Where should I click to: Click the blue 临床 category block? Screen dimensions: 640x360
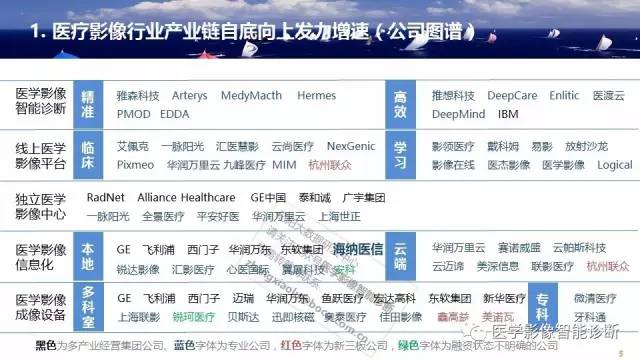click(x=88, y=155)
